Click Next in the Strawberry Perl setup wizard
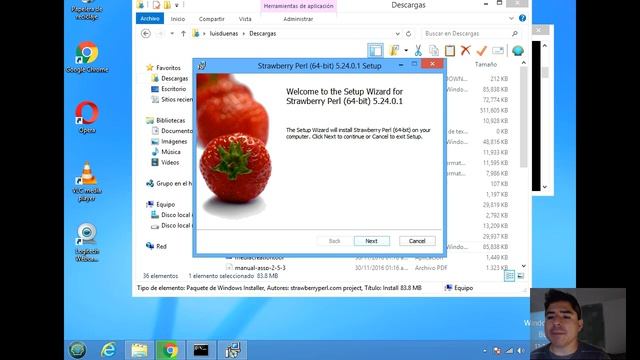Viewport: 640px width, 360px height. point(371,241)
